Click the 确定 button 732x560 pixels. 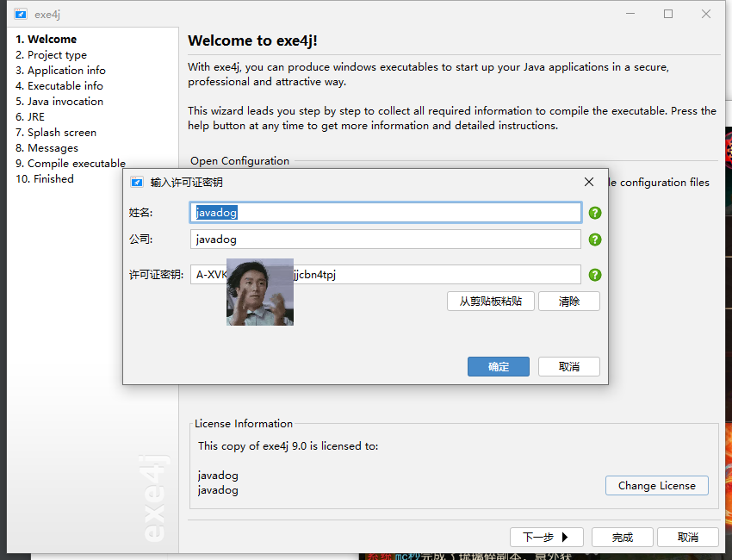[499, 367]
